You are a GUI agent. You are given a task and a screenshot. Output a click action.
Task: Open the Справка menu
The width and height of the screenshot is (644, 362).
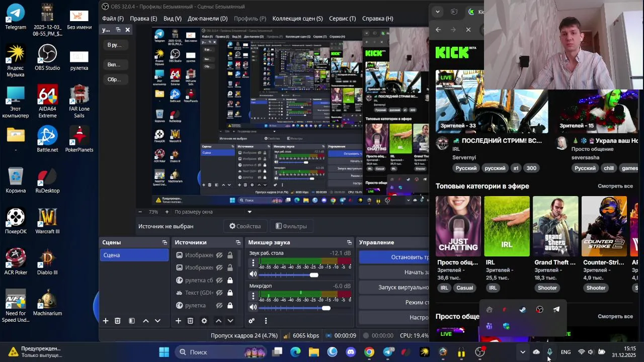(x=377, y=19)
